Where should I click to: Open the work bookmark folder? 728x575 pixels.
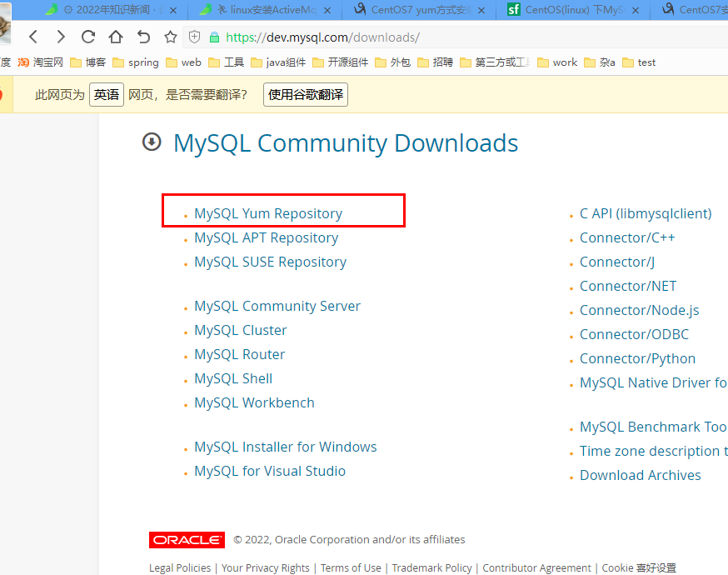tap(557, 62)
